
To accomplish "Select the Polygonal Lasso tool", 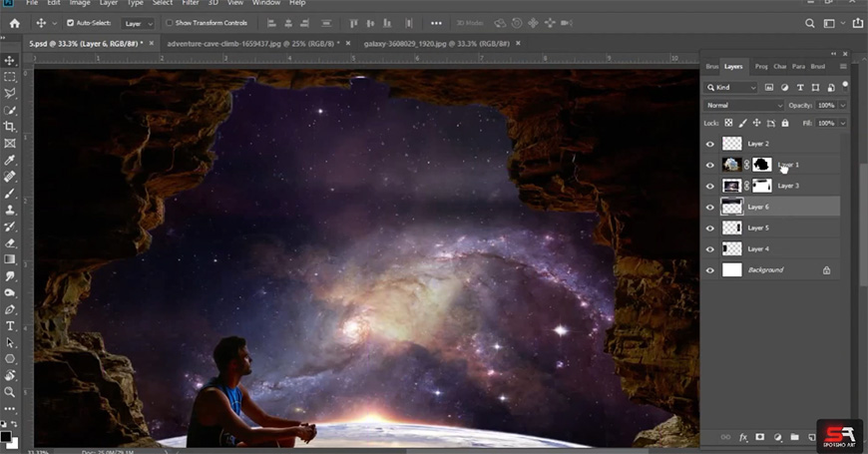I will click(9, 93).
